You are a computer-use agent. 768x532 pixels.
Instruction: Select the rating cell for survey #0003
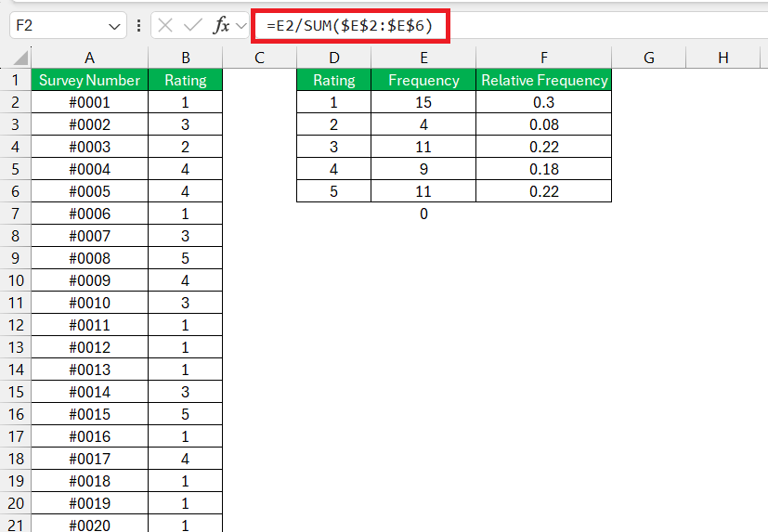click(x=185, y=147)
